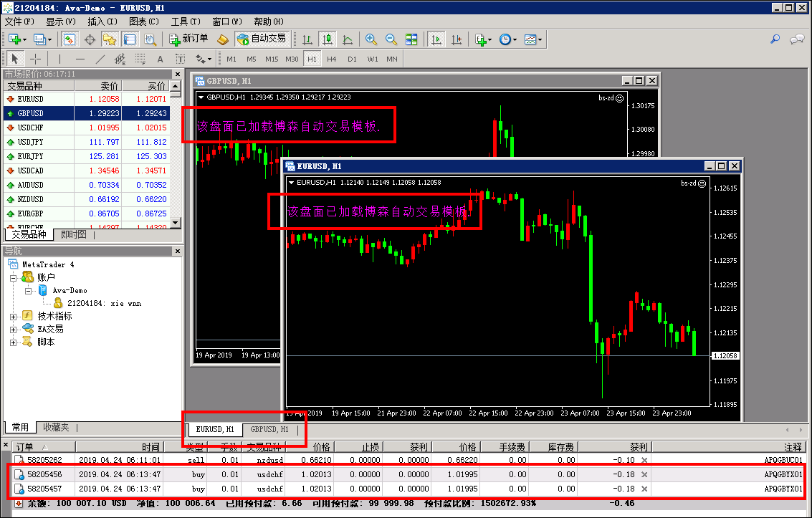This screenshot has width=812, height=518.
Task: Open the chat bubbles icon at top right
Action: [797, 39]
